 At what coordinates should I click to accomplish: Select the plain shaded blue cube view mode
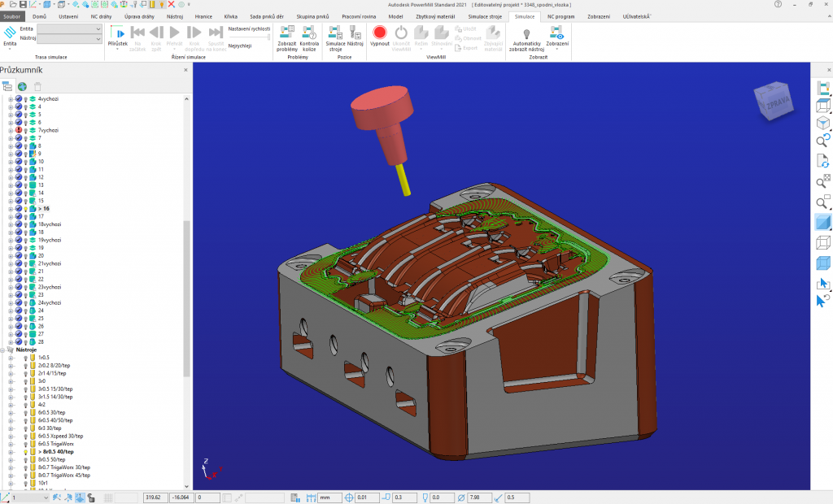(x=822, y=222)
